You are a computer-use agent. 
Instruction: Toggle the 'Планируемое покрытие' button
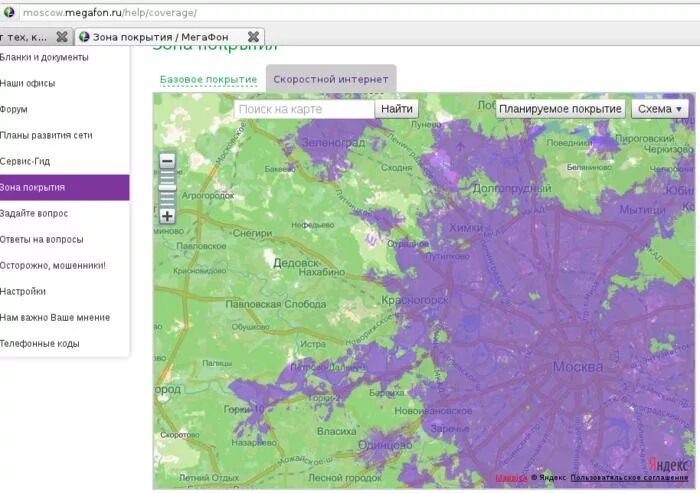pyautogui.click(x=560, y=109)
